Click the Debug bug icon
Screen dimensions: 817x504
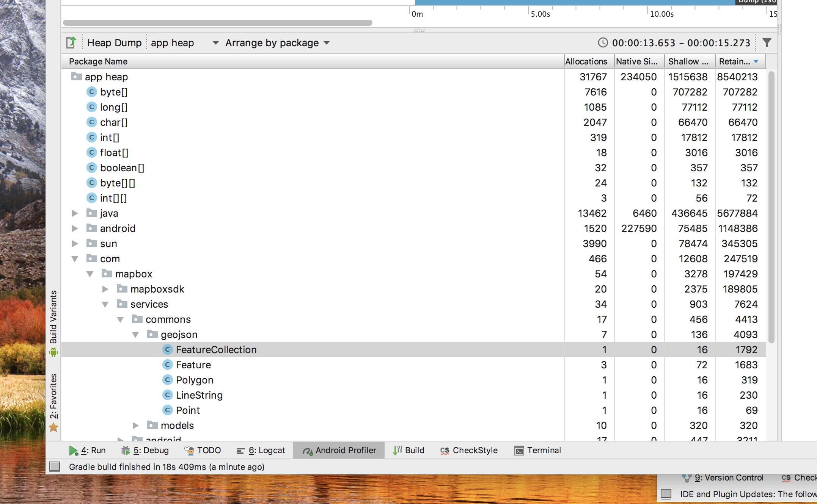coord(126,450)
